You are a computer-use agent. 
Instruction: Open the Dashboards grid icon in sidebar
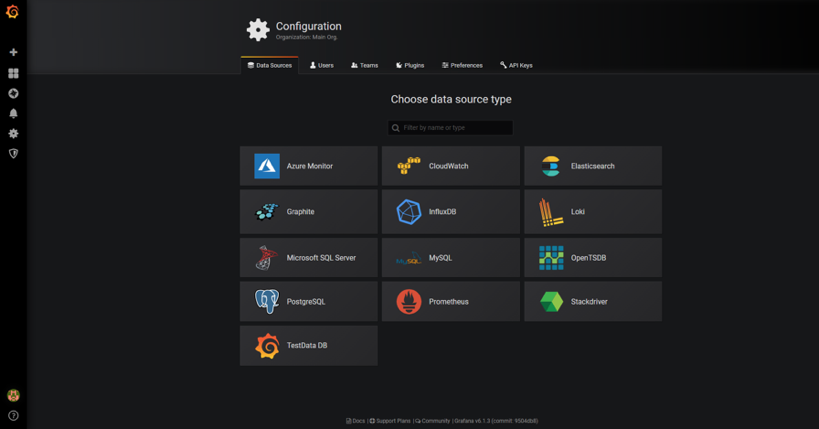(x=14, y=73)
